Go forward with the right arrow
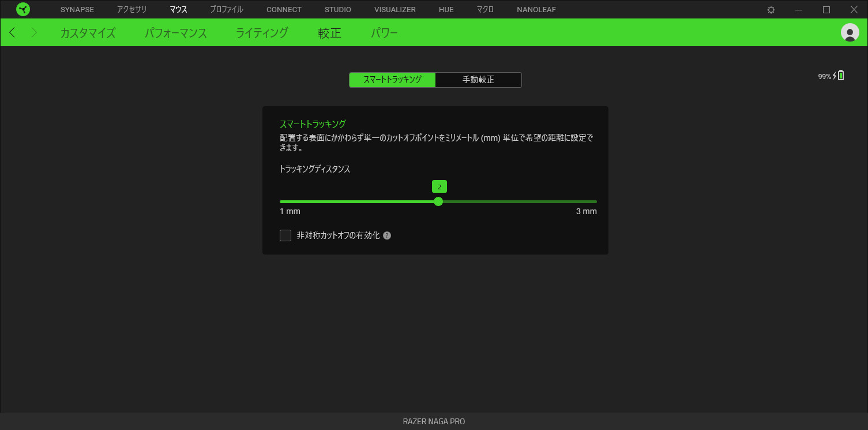Image resolution: width=868 pixels, height=430 pixels. coord(34,32)
